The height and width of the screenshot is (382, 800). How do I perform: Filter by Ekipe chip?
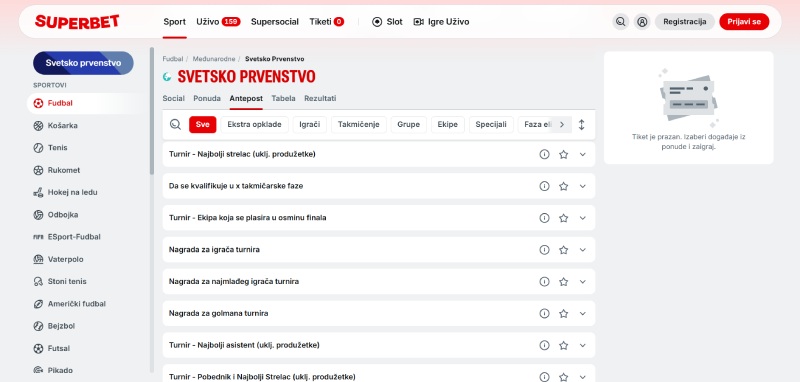pos(447,124)
